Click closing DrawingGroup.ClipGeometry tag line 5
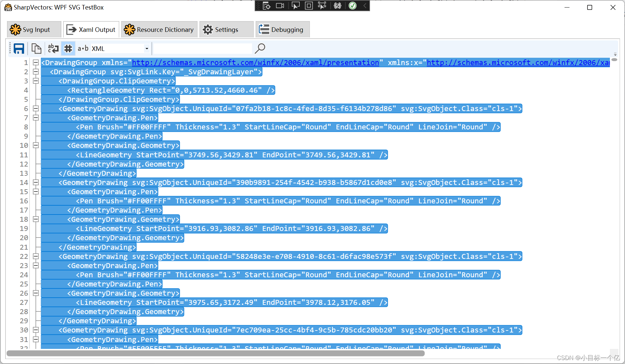This screenshot has height=364, width=625. (x=119, y=99)
